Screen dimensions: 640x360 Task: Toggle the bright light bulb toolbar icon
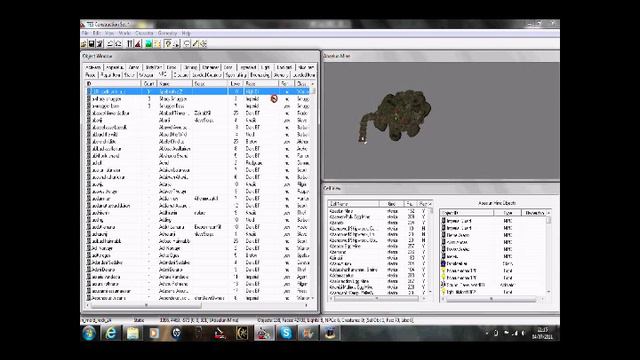click(168, 44)
